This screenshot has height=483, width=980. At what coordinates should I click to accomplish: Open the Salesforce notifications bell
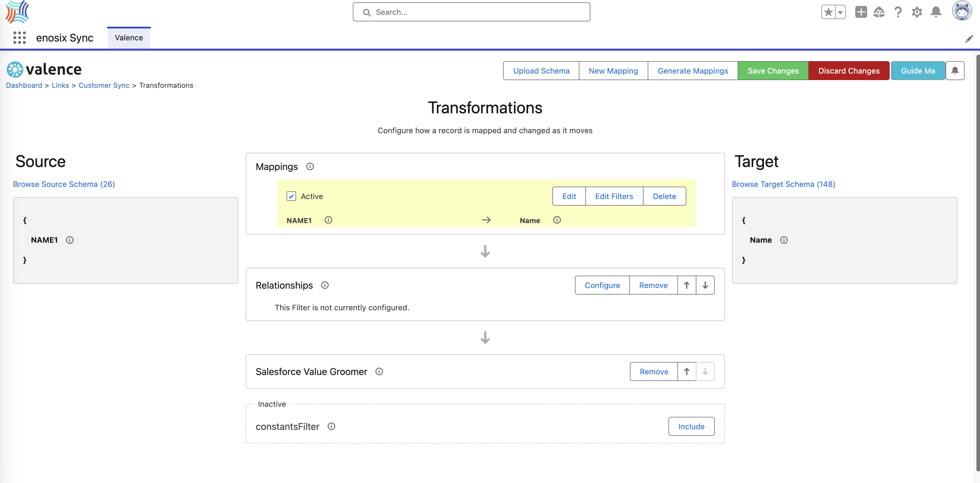(936, 12)
